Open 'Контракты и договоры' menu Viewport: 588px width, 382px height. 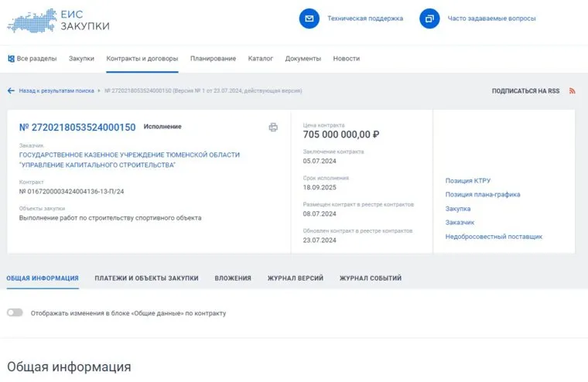(x=142, y=59)
